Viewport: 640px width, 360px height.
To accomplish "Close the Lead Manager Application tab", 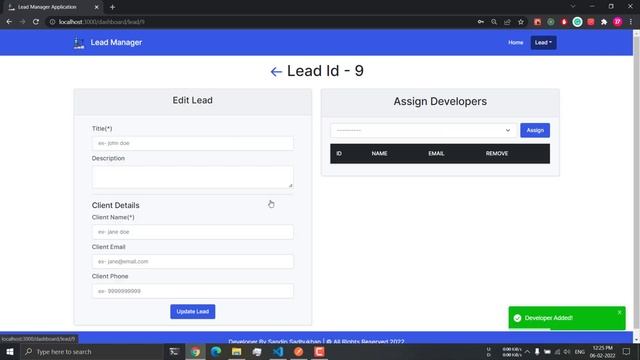I will pyautogui.click(x=96, y=7).
